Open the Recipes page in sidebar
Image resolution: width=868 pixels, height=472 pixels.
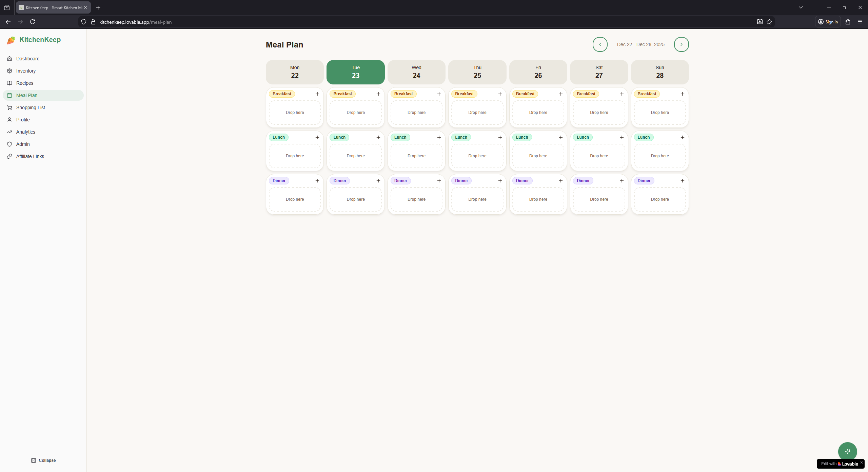pos(25,83)
